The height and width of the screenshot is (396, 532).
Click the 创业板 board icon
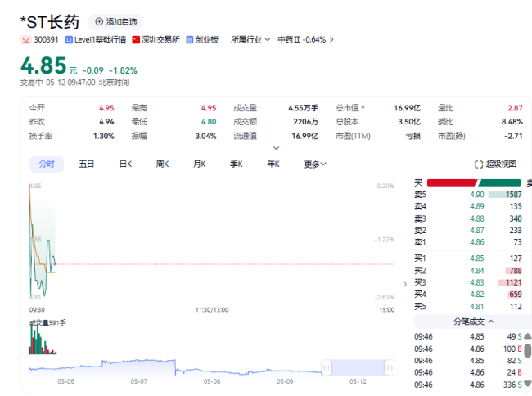[x=190, y=39]
